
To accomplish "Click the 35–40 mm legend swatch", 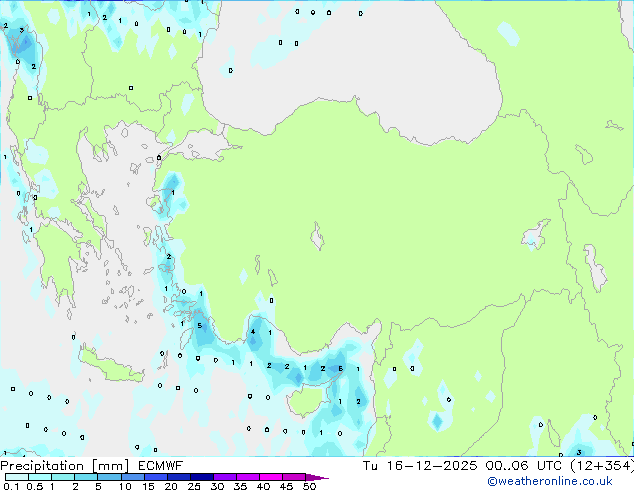I will pyautogui.click(x=247, y=477).
